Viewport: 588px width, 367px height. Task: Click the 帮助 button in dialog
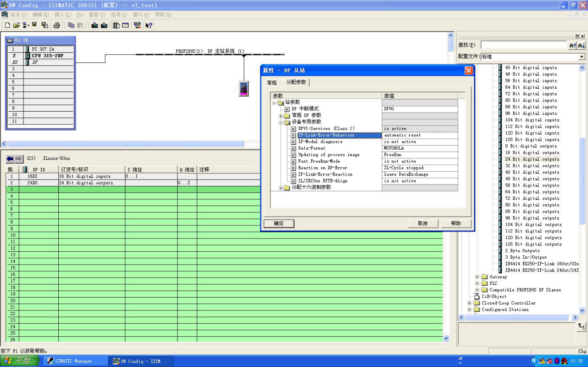point(456,223)
